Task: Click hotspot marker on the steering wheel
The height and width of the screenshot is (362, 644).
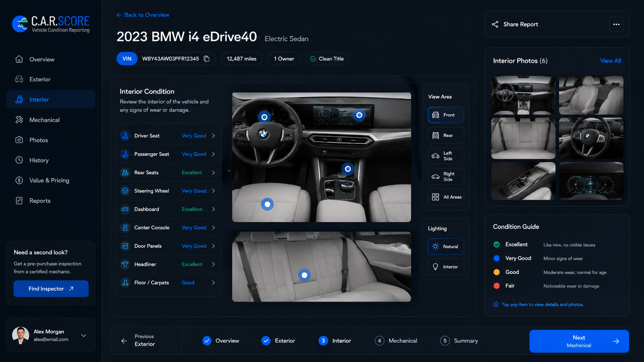Action: (x=264, y=117)
